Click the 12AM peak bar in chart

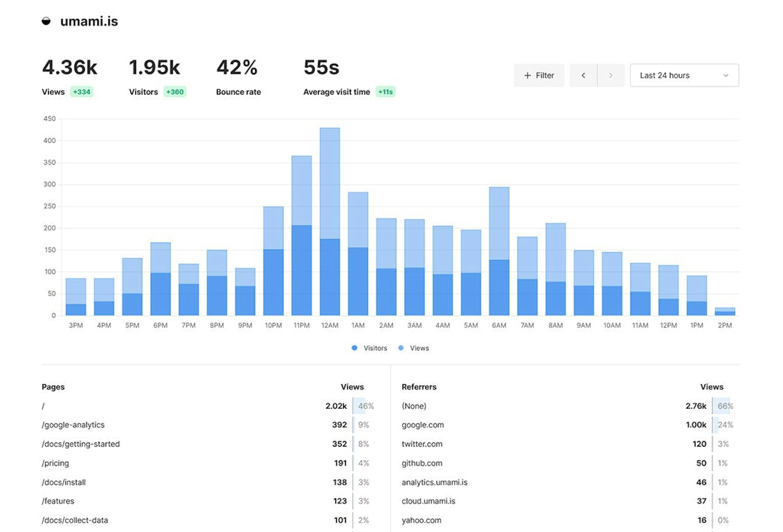tap(330, 221)
